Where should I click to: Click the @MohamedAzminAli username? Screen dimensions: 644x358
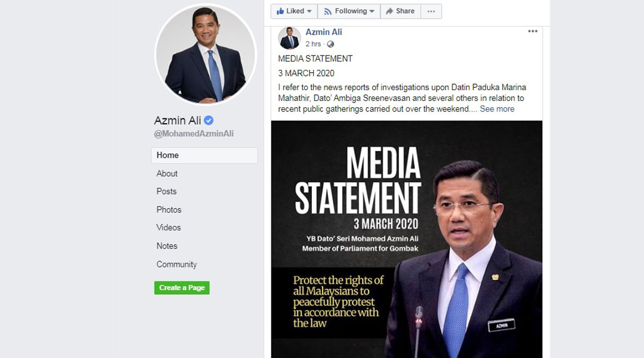[194, 134]
